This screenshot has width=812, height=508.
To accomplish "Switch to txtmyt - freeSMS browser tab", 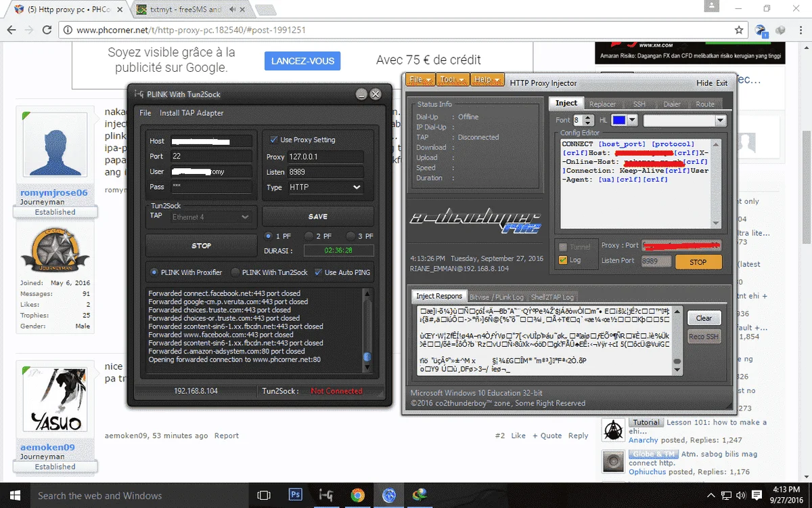I will tap(184, 10).
